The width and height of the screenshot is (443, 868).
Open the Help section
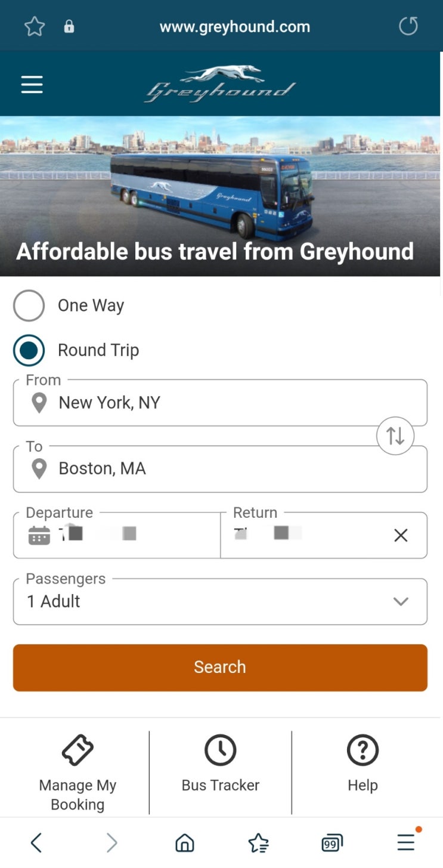(x=363, y=764)
